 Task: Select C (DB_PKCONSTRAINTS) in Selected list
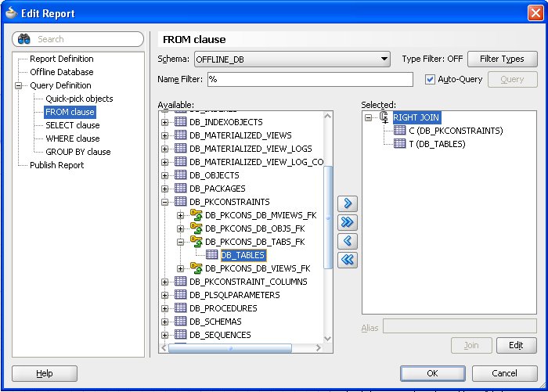(x=456, y=131)
